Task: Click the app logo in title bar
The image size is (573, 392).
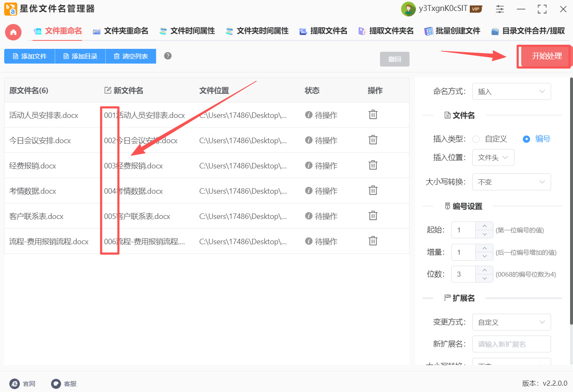Action: point(11,9)
